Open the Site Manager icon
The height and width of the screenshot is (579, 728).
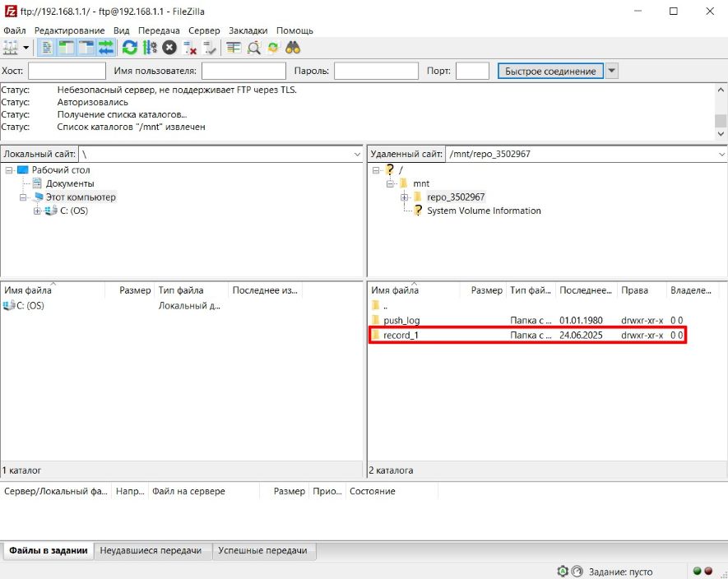coord(11,48)
